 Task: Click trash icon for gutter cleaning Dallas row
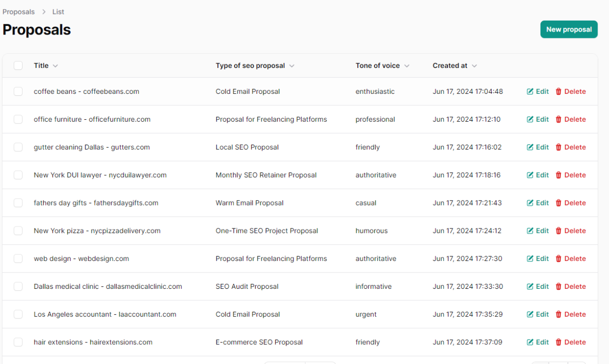click(x=558, y=147)
